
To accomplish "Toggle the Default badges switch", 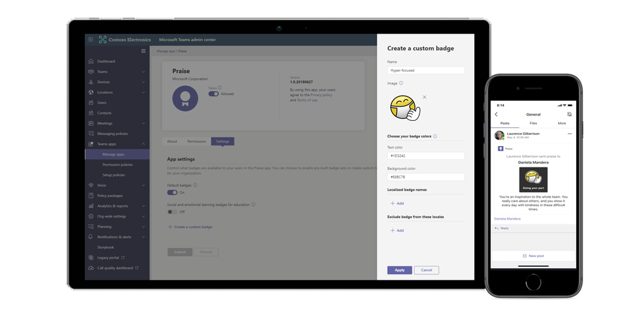I will click(x=172, y=193).
